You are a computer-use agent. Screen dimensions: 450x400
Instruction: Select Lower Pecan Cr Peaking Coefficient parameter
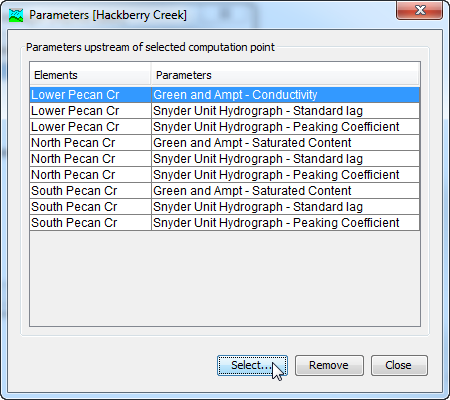[x=285, y=127]
